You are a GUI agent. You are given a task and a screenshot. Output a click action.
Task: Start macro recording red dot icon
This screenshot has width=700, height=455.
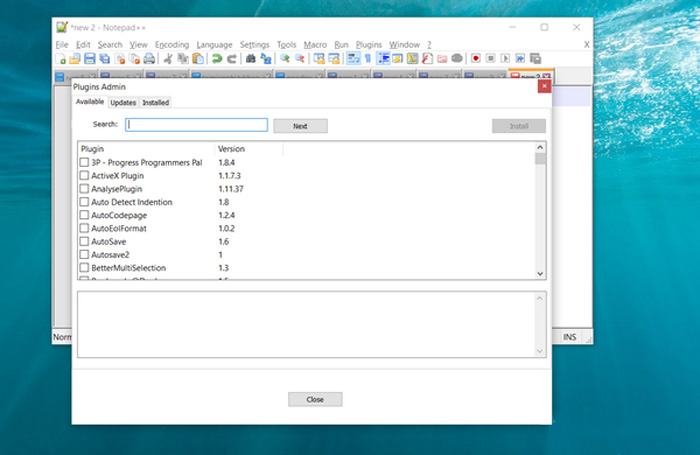tap(476, 58)
